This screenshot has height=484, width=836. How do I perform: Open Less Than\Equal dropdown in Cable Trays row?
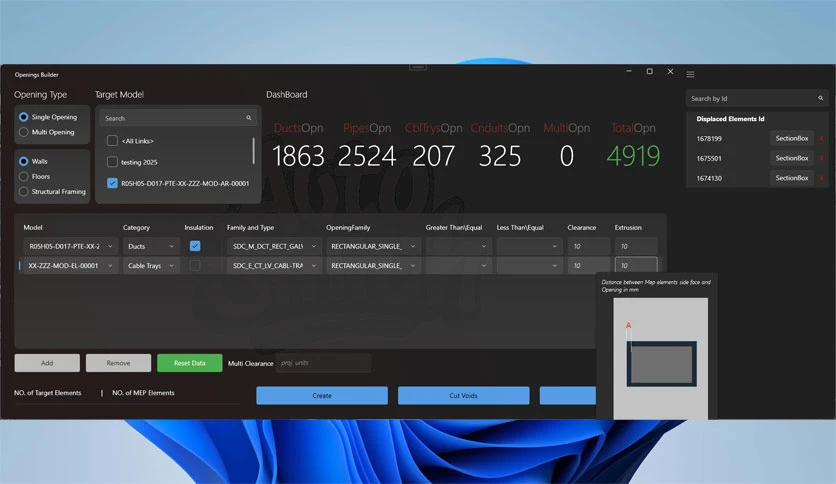coord(530,265)
